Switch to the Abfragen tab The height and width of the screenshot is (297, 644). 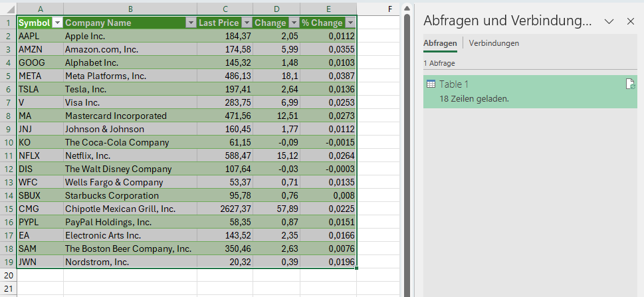(x=440, y=43)
